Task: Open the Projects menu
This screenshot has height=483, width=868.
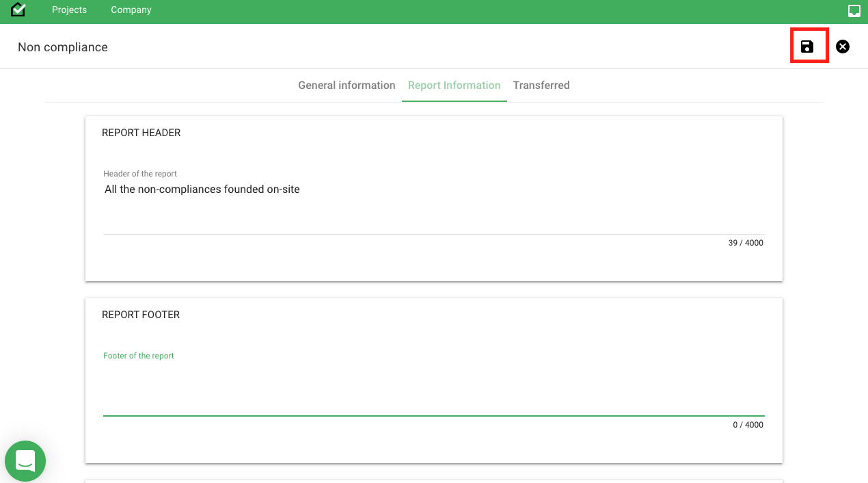Action: (69, 10)
